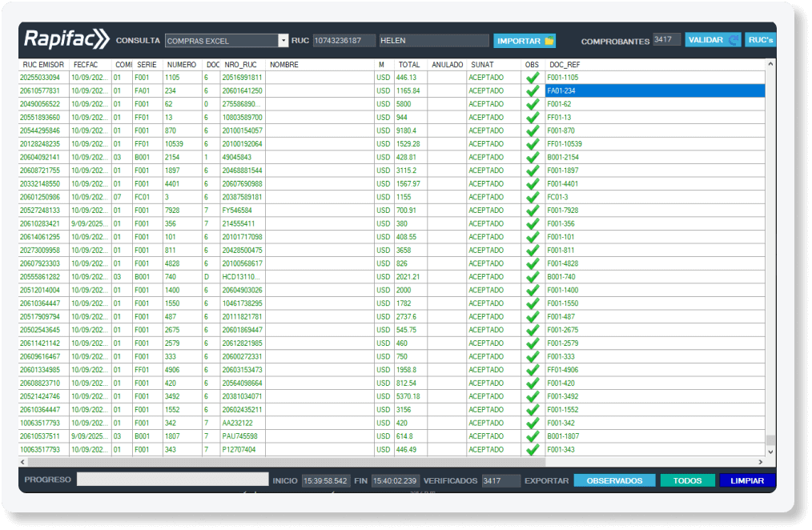Click the TODOS export button
The image size is (812, 530).
[x=687, y=481]
